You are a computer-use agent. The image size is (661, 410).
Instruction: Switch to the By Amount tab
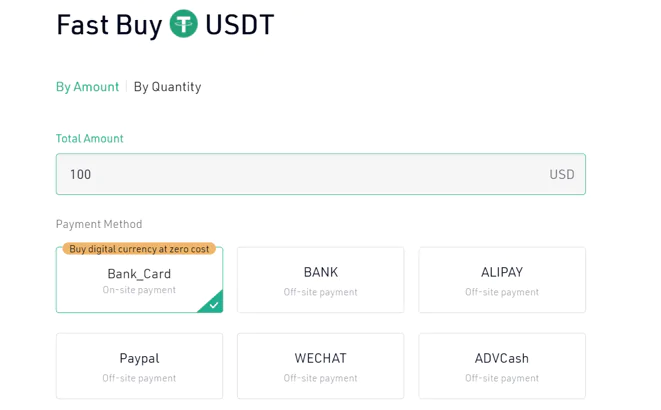click(x=87, y=87)
